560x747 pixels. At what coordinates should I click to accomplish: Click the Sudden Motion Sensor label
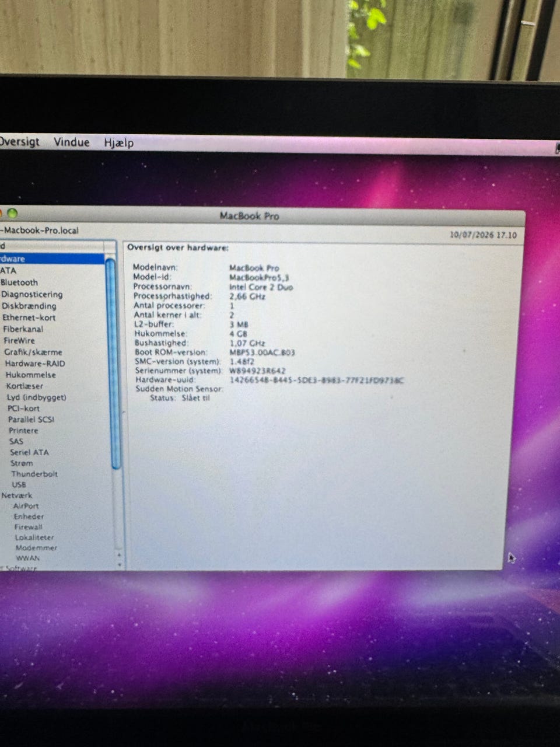coord(179,389)
